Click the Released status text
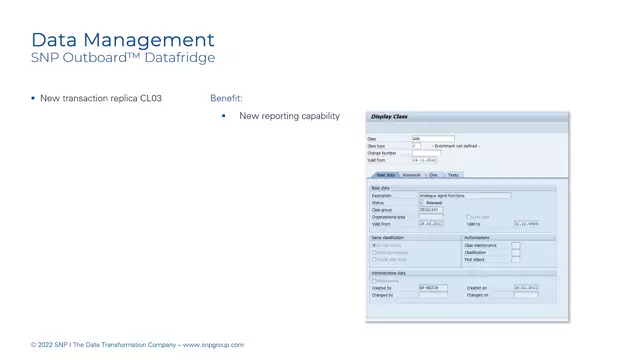Viewport: 640px width, 360px height. point(434,203)
